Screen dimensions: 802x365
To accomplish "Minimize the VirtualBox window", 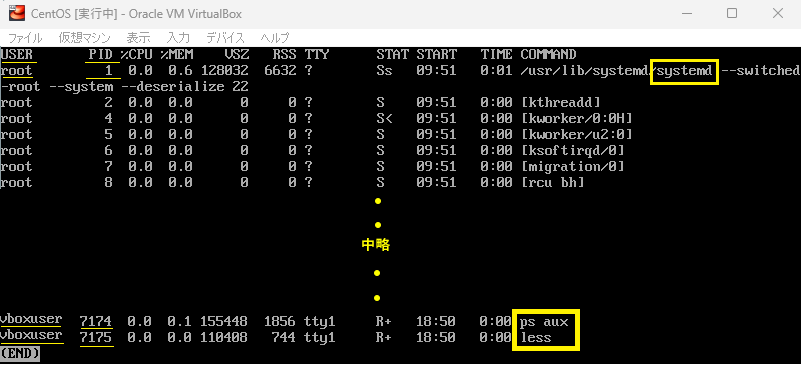I will click(686, 13).
